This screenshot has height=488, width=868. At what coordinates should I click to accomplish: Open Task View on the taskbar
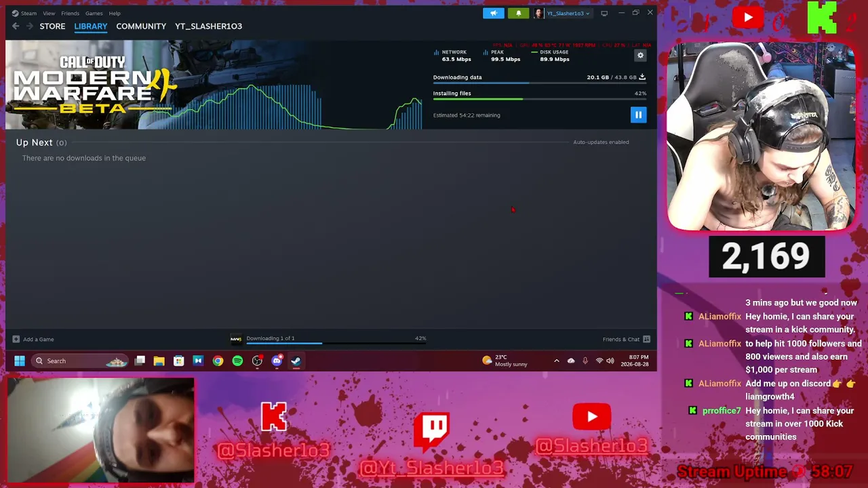[140, 361]
